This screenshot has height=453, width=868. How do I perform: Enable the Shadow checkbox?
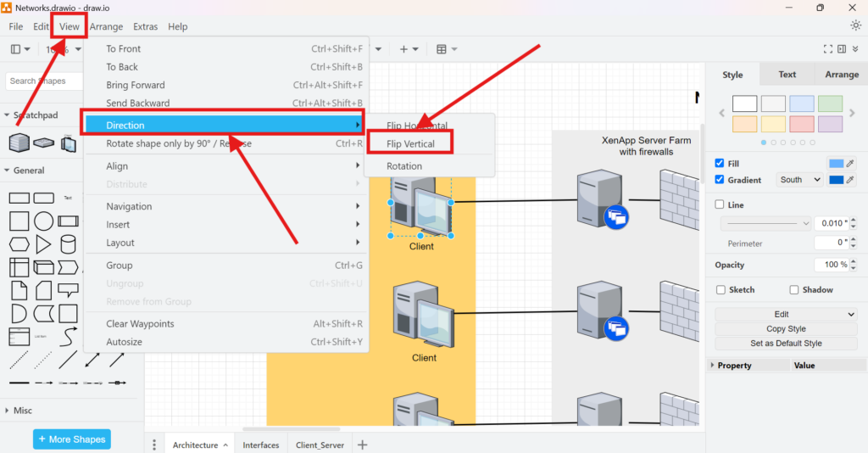point(793,289)
